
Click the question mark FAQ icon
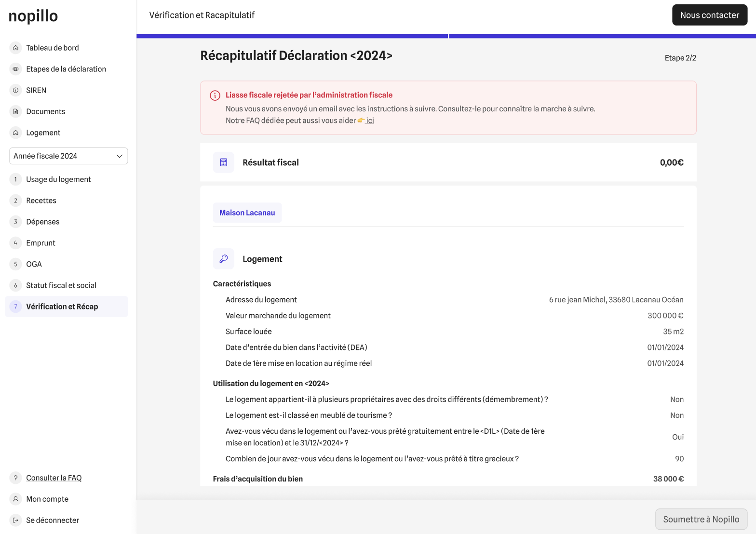[15, 478]
